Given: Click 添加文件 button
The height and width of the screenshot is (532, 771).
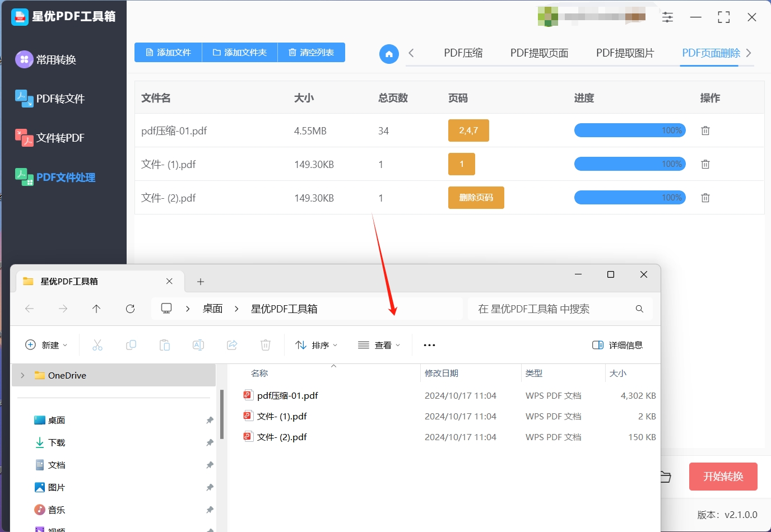Looking at the screenshot, I should click(168, 52).
